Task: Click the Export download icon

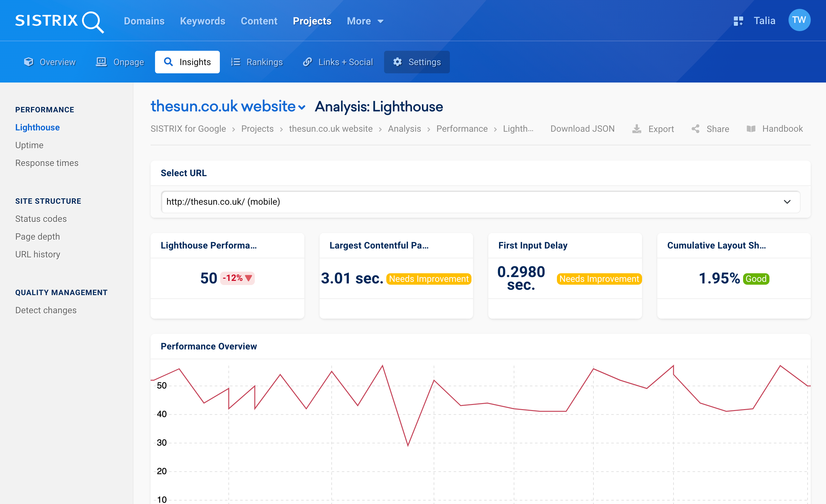Action: coord(637,129)
